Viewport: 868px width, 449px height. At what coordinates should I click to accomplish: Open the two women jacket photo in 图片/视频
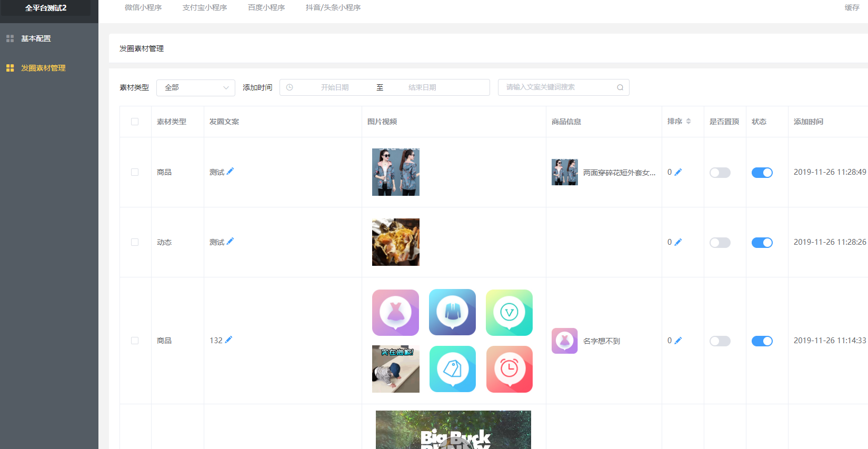(396, 172)
